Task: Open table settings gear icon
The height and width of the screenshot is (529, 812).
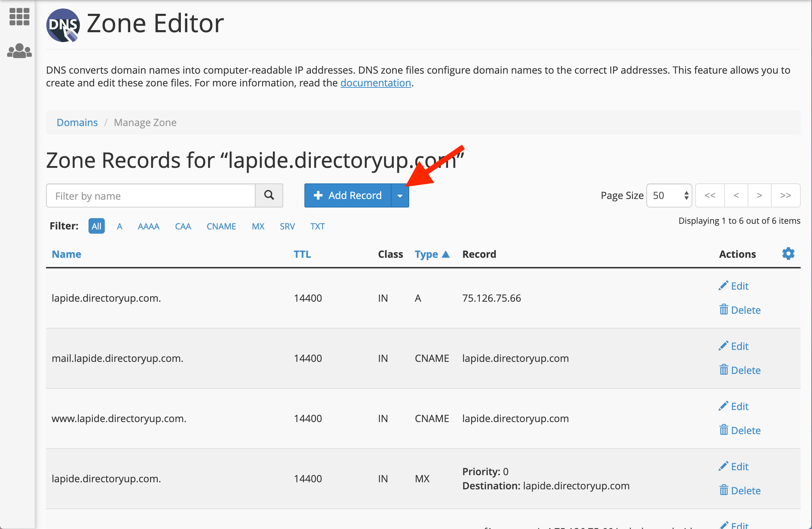Action: point(788,254)
